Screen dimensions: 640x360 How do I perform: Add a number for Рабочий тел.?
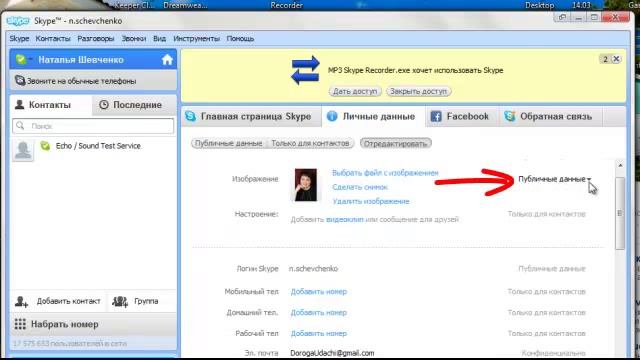point(318,333)
